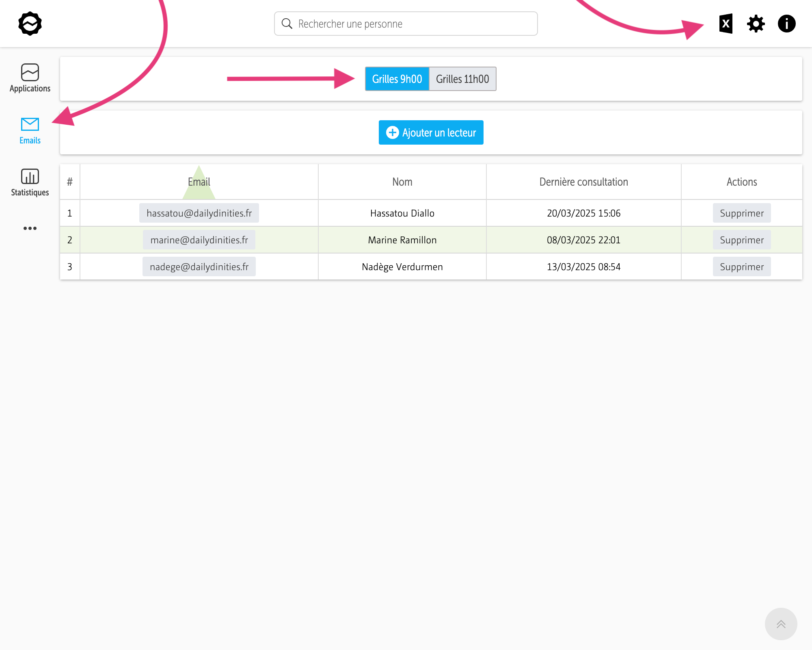Sort table by the Email column header
The image size is (812, 650).
(x=199, y=182)
